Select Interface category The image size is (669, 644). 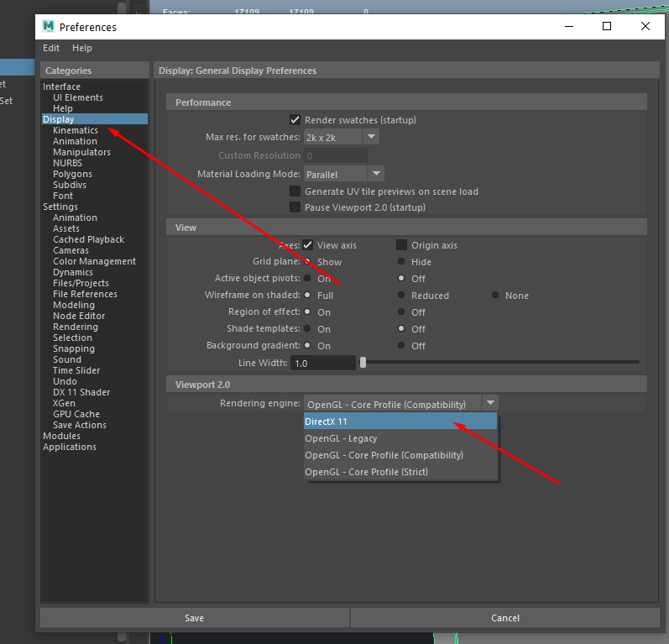click(61, 86)
